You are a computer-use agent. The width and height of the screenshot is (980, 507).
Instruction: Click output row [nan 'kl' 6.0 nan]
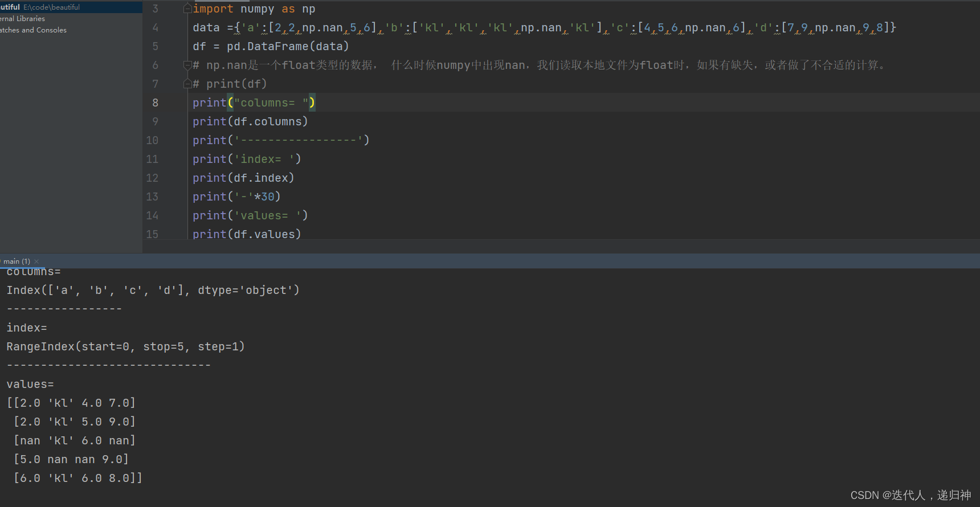coord(75,440)
